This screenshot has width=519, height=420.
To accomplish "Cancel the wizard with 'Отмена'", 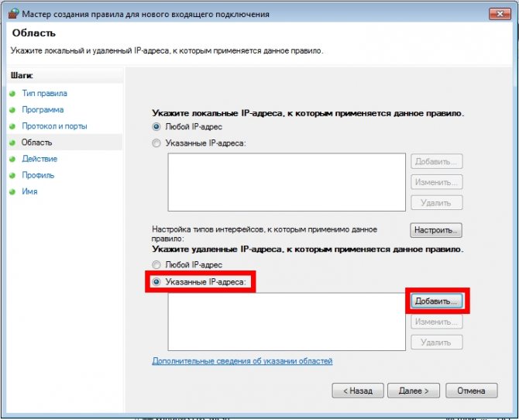I will (x=471, y=391).
